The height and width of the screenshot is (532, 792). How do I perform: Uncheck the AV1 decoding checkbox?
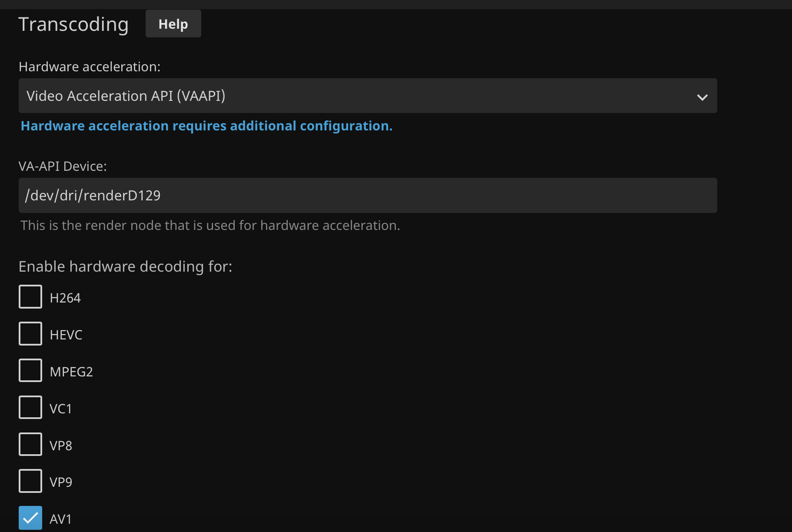click(30, 518)
